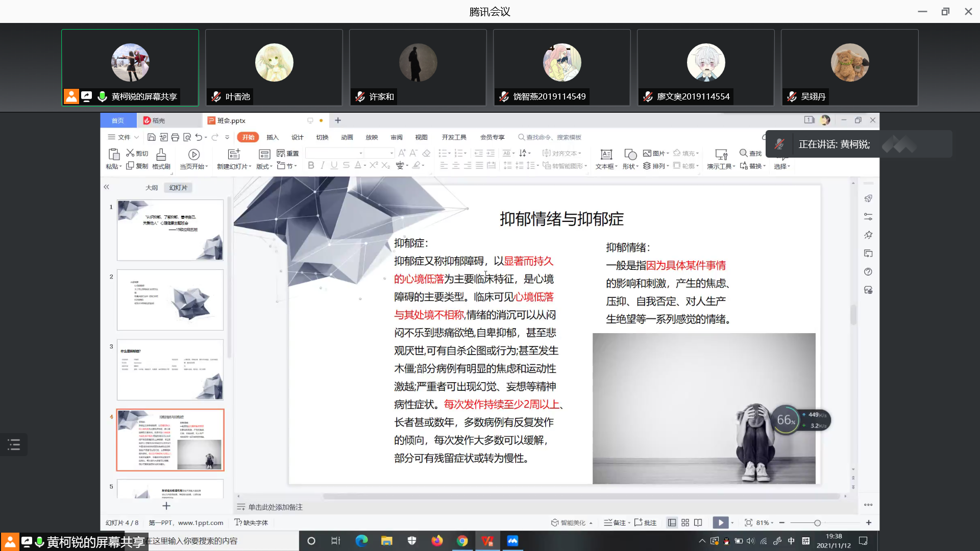The image size is (980, 551).
Task: Select slide 2 thumbnail
Action: (x=170, y=300)
